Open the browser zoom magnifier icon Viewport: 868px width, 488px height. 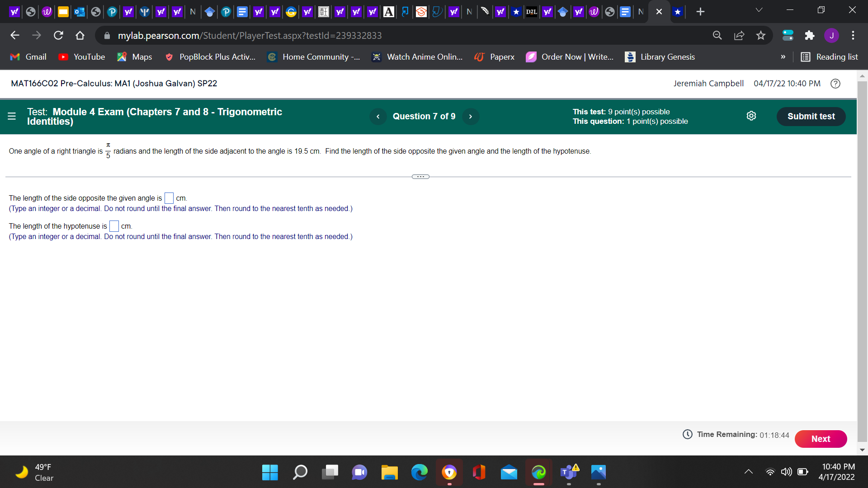coord(717,35)
